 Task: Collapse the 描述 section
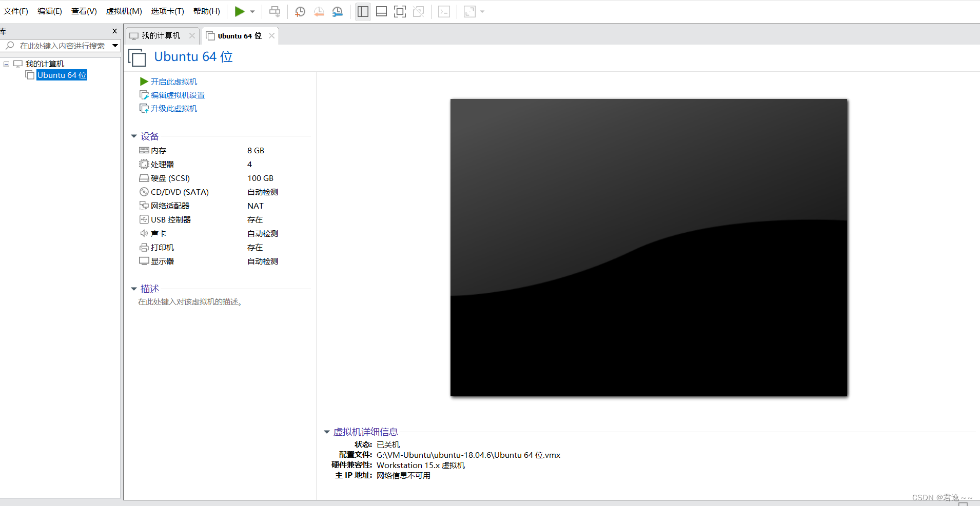134,289
